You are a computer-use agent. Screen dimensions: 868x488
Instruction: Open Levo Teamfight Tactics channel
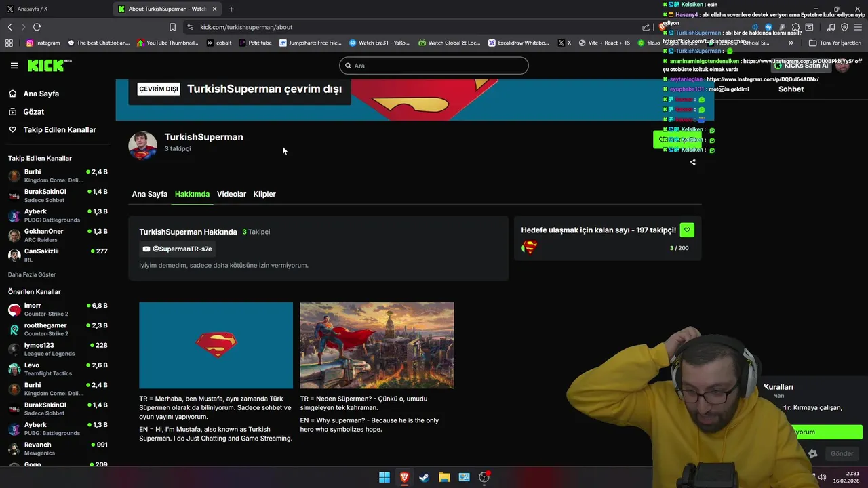(x=58, y=369)
